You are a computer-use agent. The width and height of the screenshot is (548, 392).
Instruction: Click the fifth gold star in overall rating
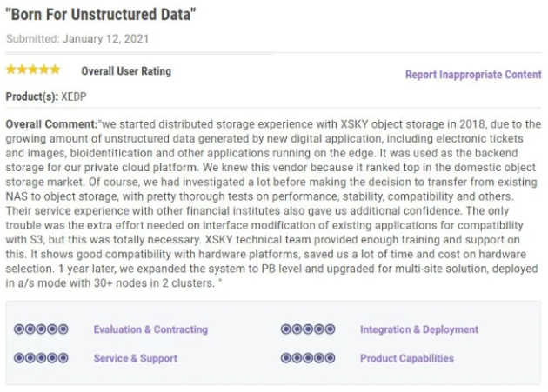tap(55, 70)
